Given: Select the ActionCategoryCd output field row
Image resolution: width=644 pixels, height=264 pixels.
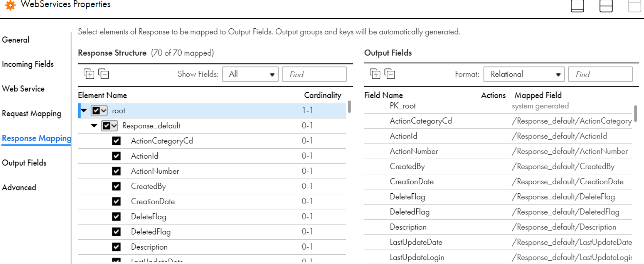Looking at the screenshot, I should pos(498,121).
